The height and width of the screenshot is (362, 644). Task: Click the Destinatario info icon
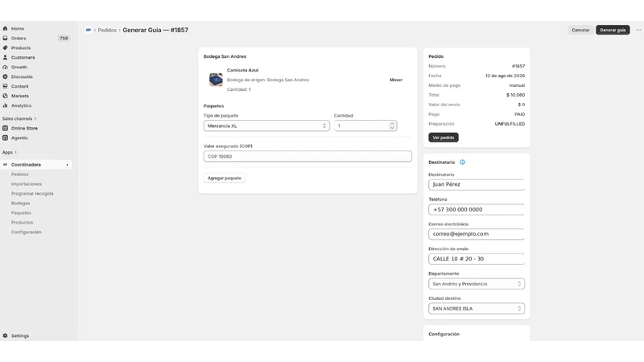tap(462, 162)
